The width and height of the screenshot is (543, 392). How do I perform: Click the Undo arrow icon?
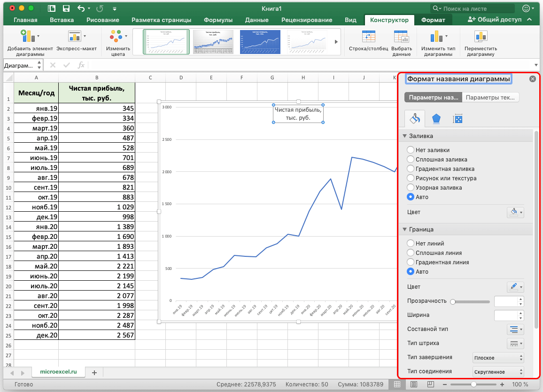point(81,8)
